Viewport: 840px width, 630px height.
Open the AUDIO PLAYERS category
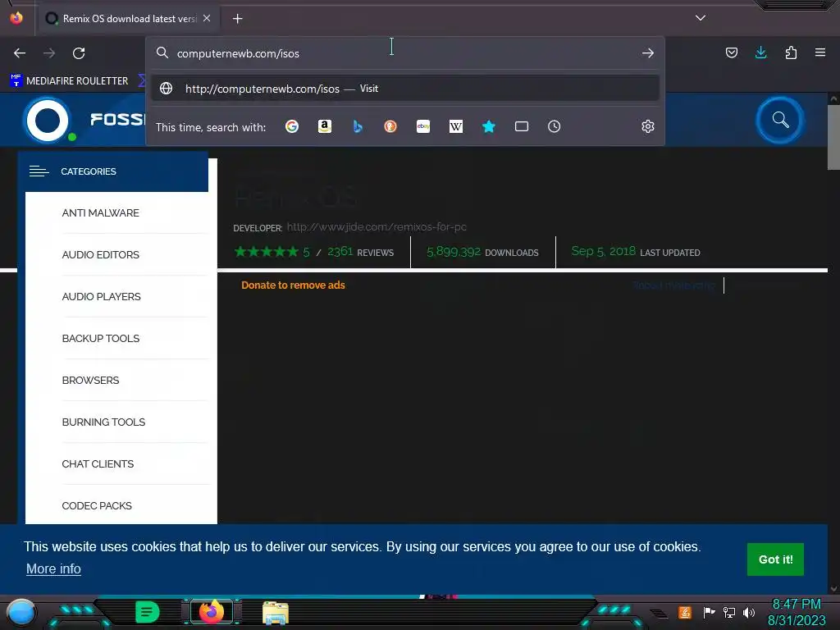(x=101, y=296)
